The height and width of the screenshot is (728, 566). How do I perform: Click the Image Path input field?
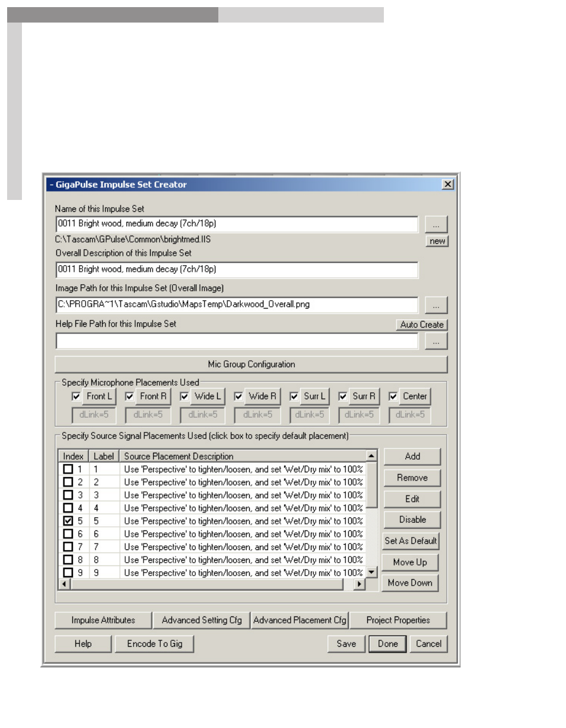click(x=237, y=305)
